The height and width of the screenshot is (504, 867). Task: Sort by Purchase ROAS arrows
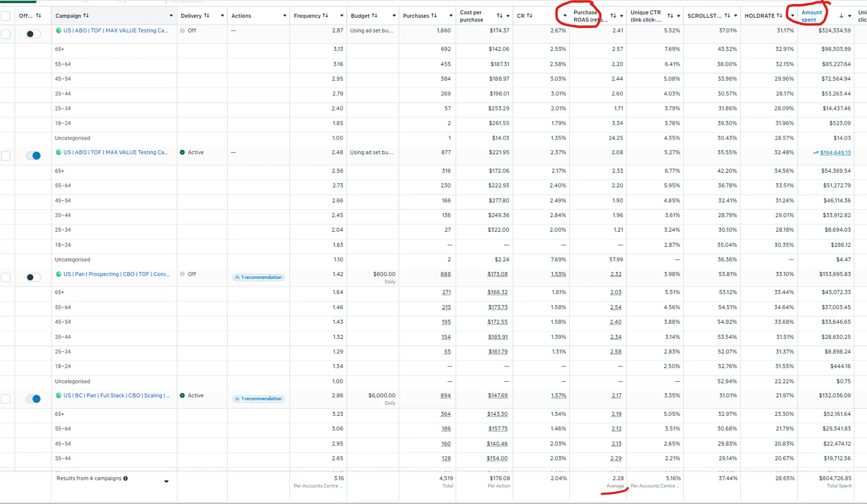pyautogui.click(x=613, y=16)
